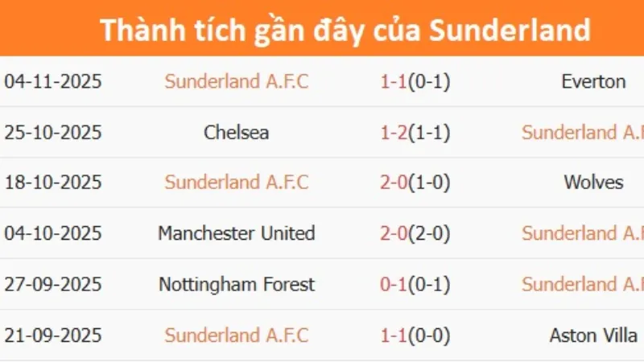This screenshot has width=644, height=362.
Task: View the 2-0(1-0) score versus Wolves
Action: point(415,182)
